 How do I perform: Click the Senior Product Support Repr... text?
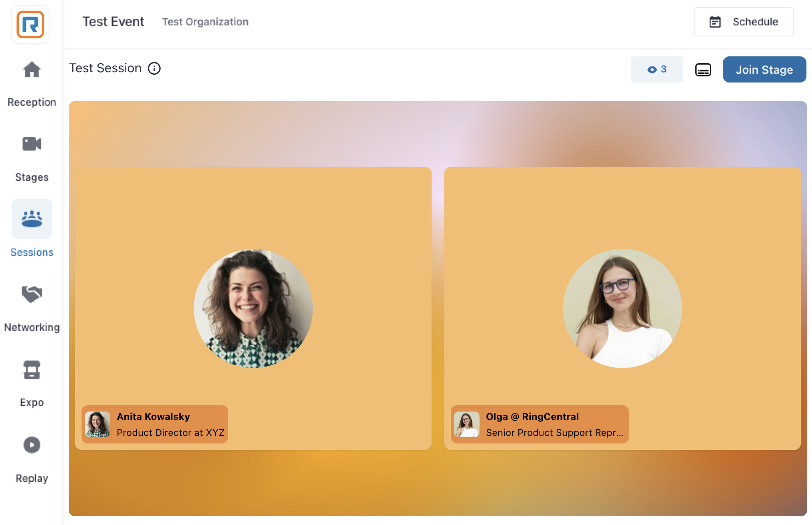(x=555, y=433)
